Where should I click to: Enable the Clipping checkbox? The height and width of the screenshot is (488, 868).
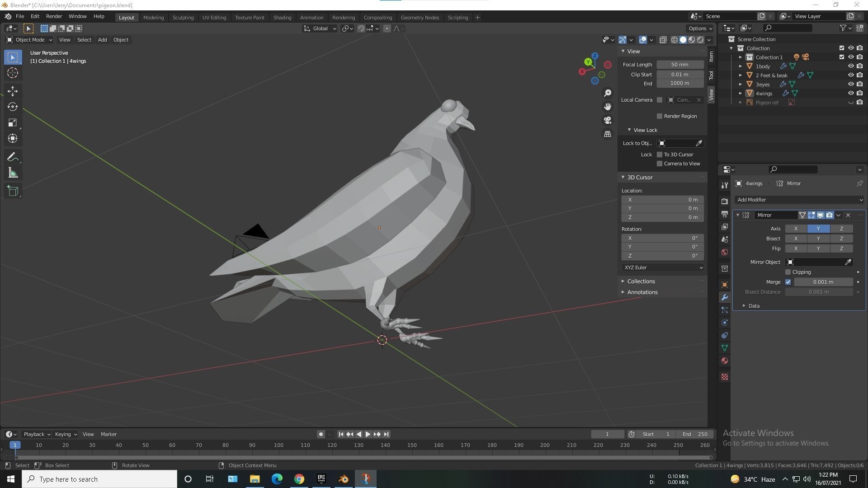[x=788, y=272]
